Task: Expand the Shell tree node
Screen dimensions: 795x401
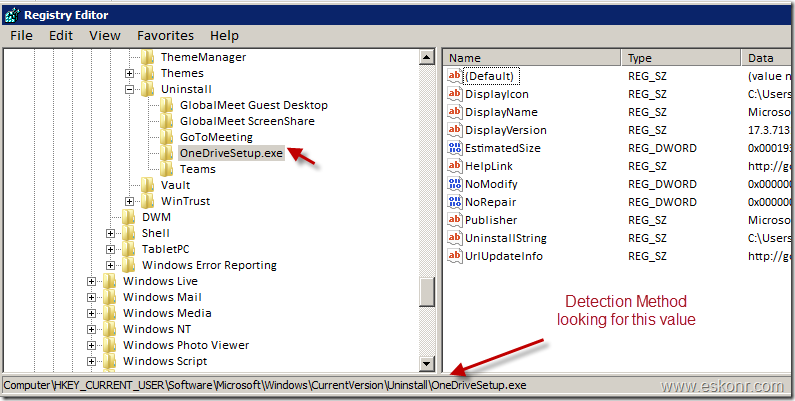Action: click(111, 233)
